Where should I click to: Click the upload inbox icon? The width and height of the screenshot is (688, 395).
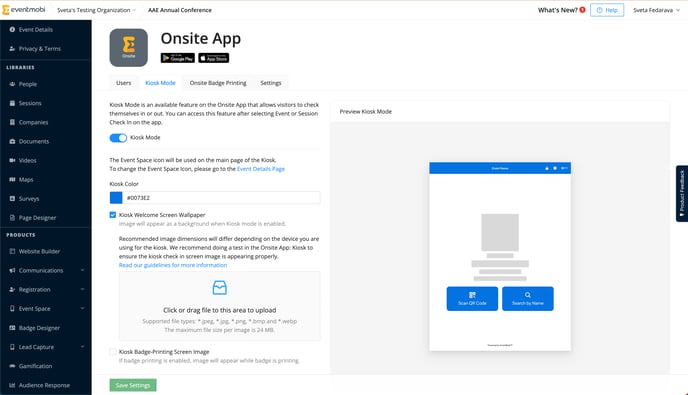coord(219,287)
